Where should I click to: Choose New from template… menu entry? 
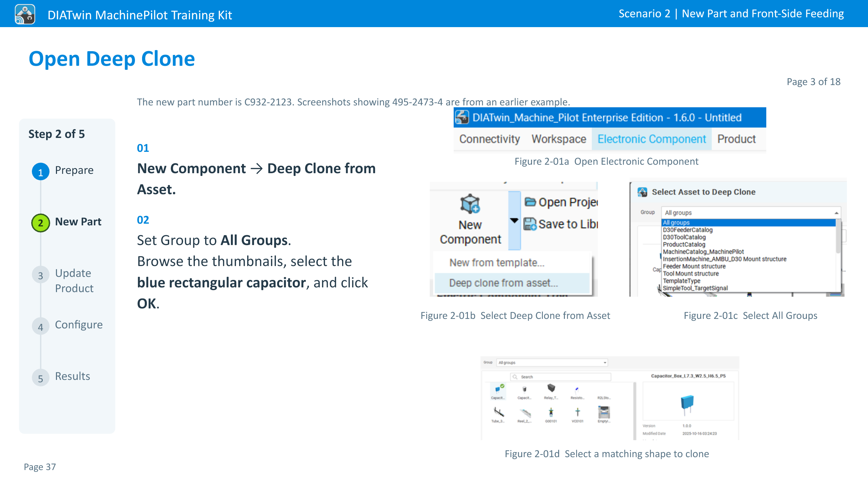tap(512, 263)
